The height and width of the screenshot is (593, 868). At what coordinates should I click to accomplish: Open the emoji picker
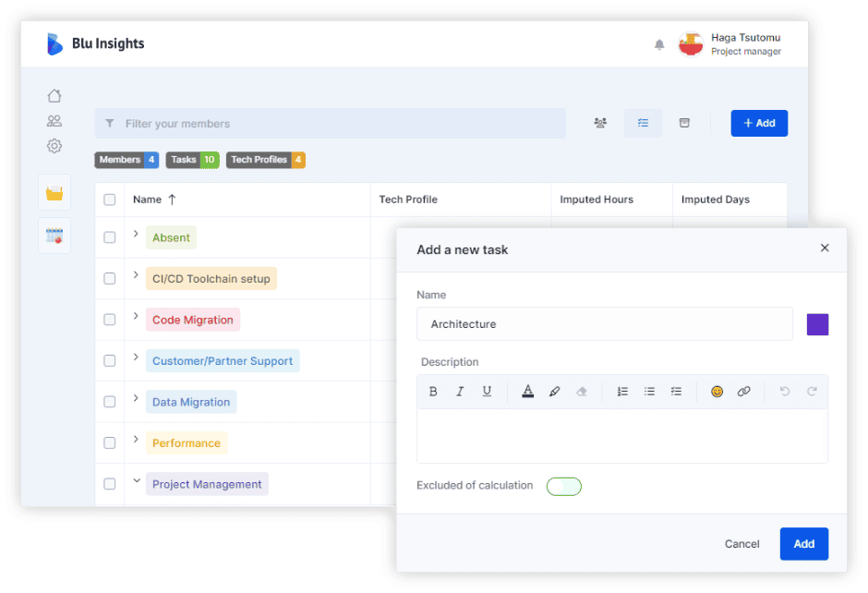coord(717,392)
